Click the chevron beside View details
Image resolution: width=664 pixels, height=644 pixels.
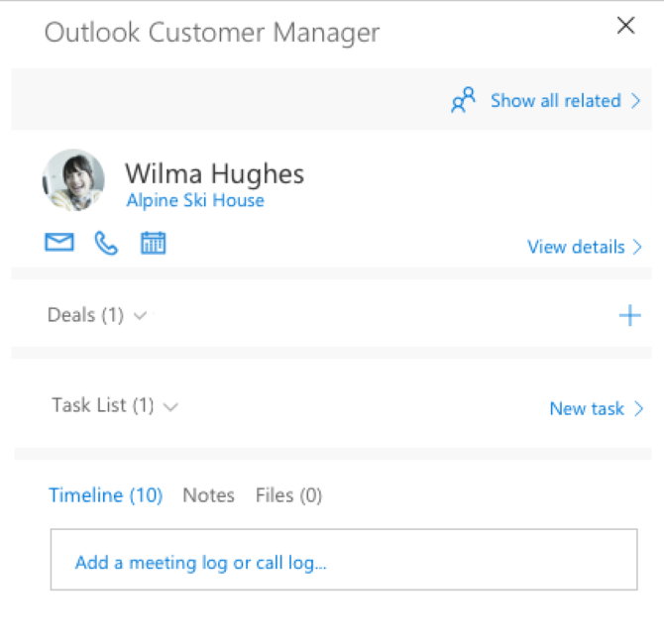point(637,247)
